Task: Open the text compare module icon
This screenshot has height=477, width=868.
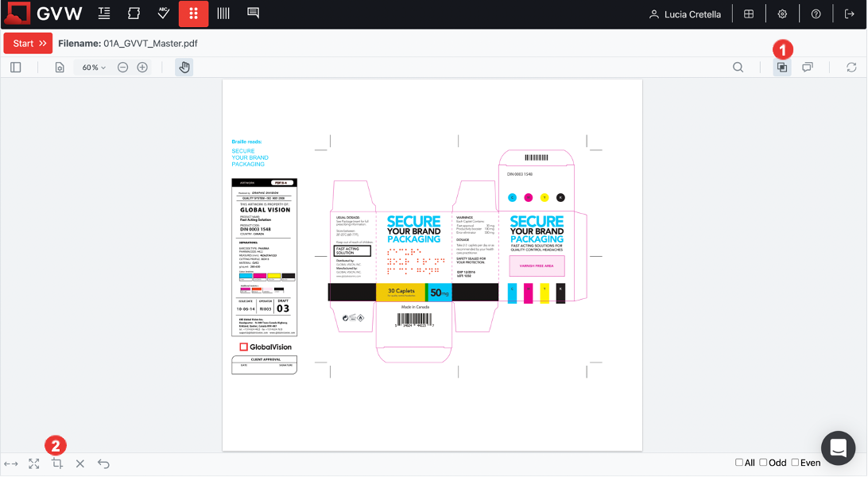Action: tap(104, 14)
